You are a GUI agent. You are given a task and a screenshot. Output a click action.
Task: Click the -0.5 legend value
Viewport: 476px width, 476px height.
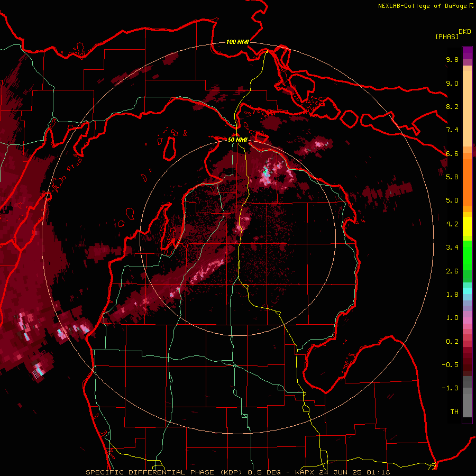(x=450, y=365)
